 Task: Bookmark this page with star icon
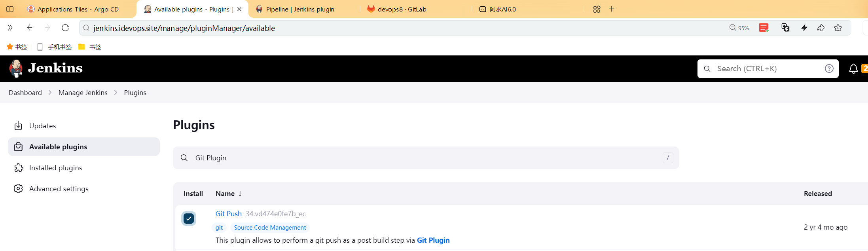tap(838, 28)
